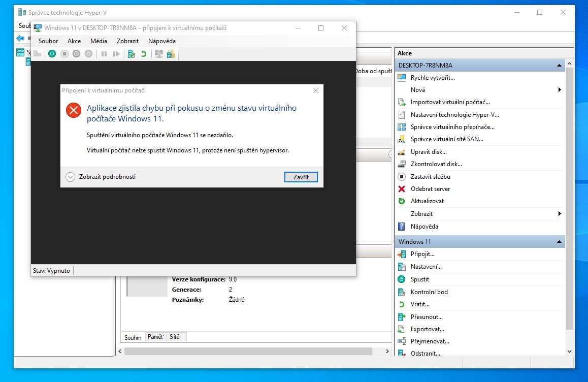588x382 pixels.
Task: Click the Exportovat icon in Akce pane
Action: 402,329
